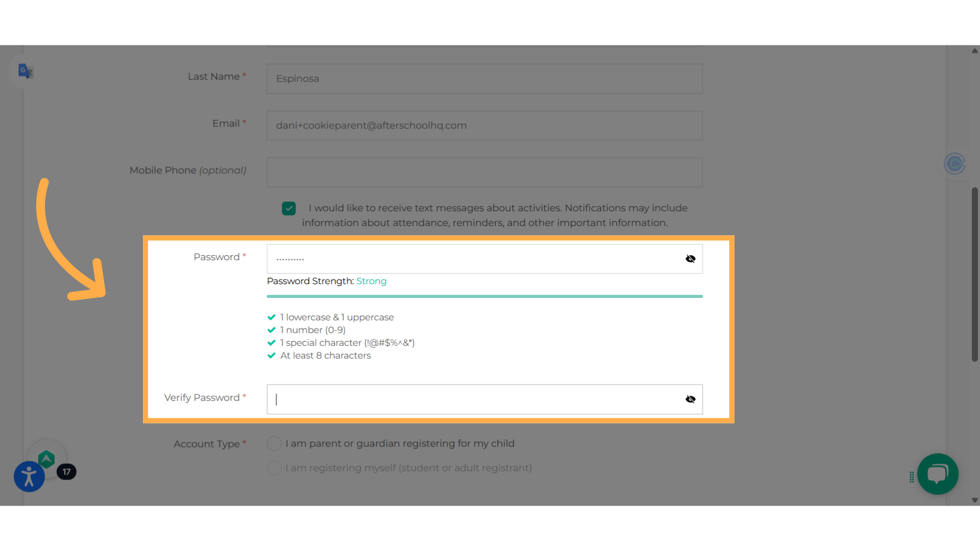Click the '1 special character' requirement
980x551 pixels.
click(347, 343)
